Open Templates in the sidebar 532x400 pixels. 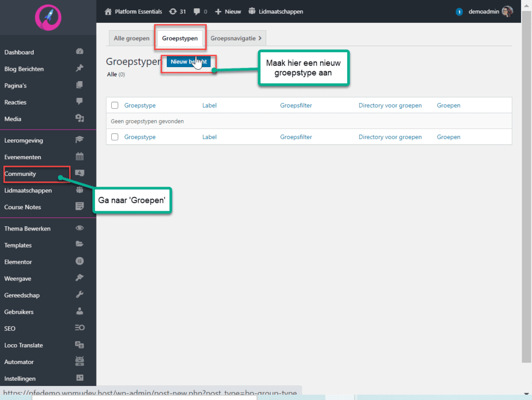(18, 246)
